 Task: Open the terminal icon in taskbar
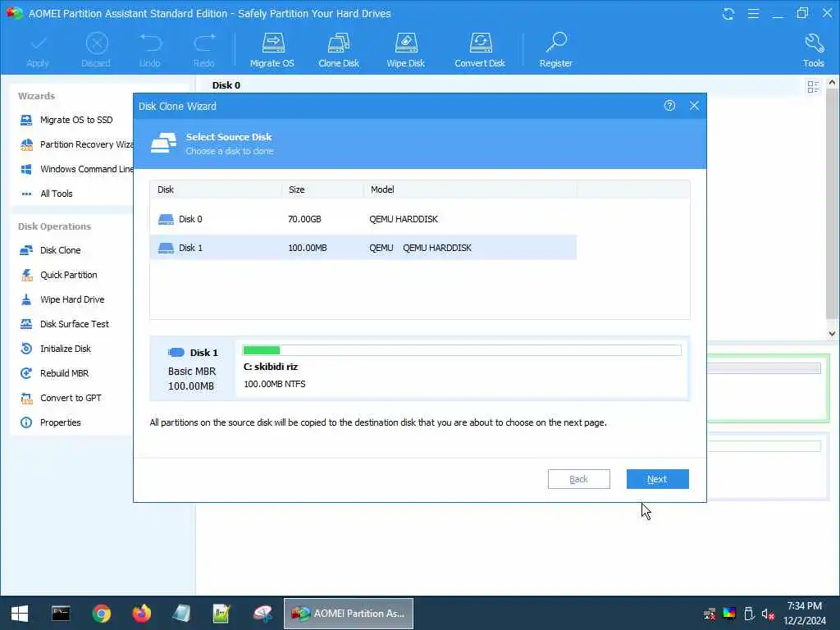[61, 614]
